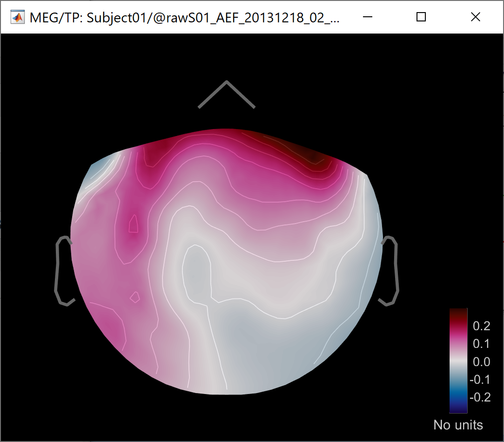Viewport: 504px width, 442px height.
Task: Click the small closed contour in left magenta region
Action: tap(134, 224)
